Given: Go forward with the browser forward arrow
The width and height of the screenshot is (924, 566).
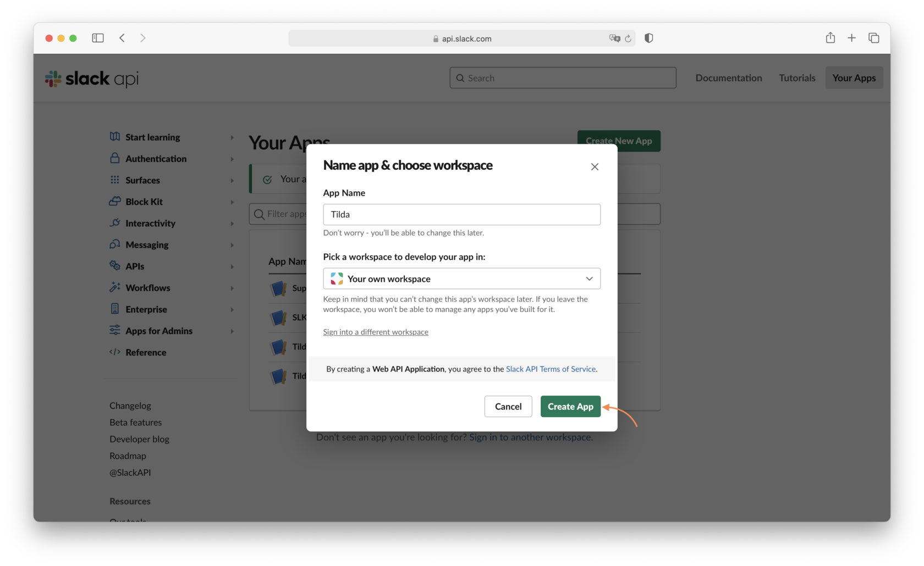Looking at the screenshot, I should tap(143, 38).
